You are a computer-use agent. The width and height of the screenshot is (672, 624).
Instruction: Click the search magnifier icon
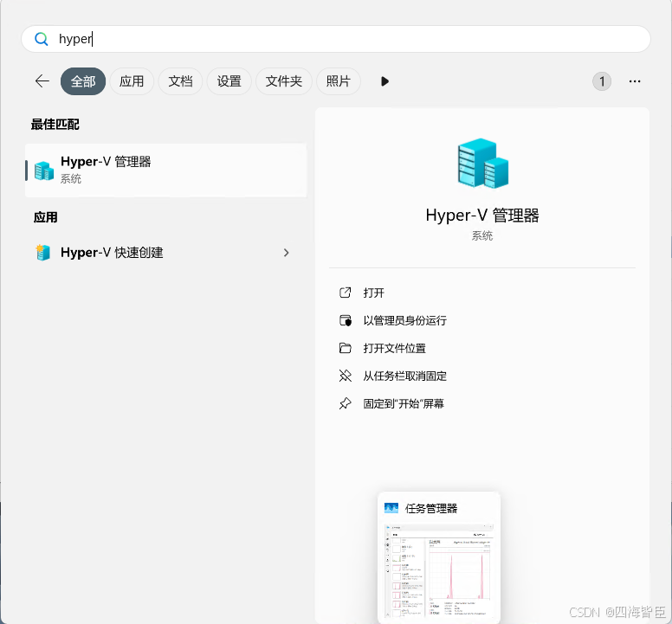click(x=41, y=39)
